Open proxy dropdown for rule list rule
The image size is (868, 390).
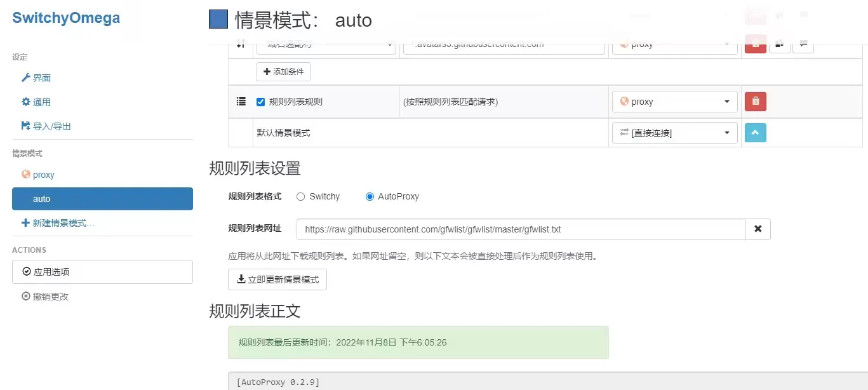[x=674, y=102]
